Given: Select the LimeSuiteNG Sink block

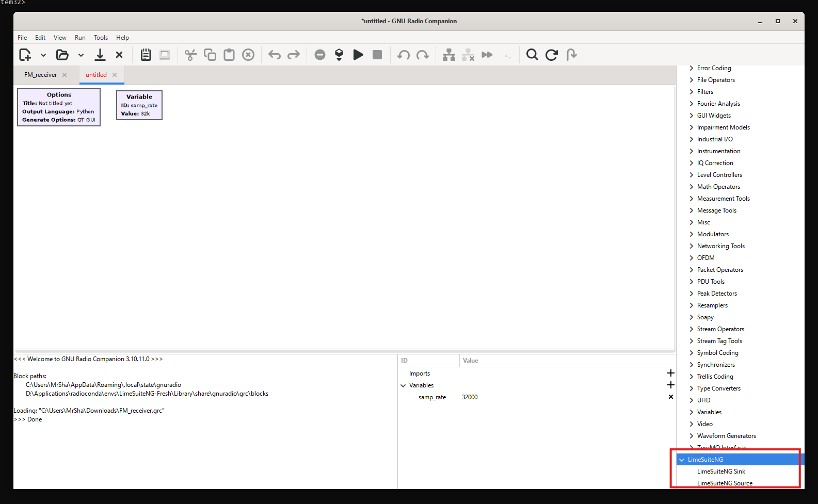Looking at the screenshot, I should click(721, 472).
